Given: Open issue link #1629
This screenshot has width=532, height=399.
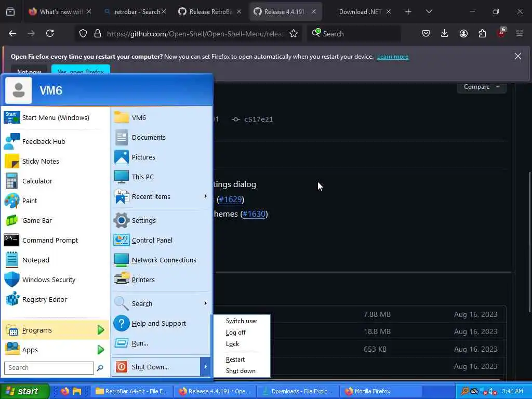Looking at the screenshot, I should tap(230, 199).
